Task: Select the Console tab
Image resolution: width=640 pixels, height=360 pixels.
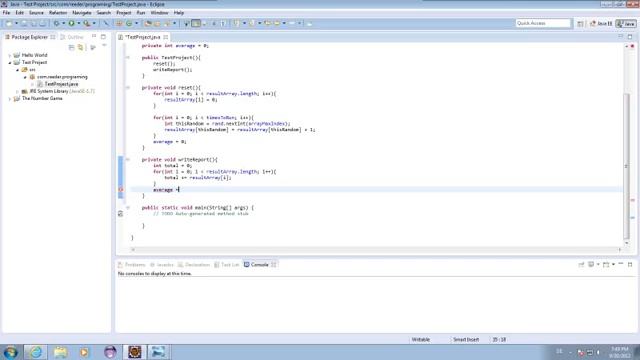Action: (x=260, y=265)
